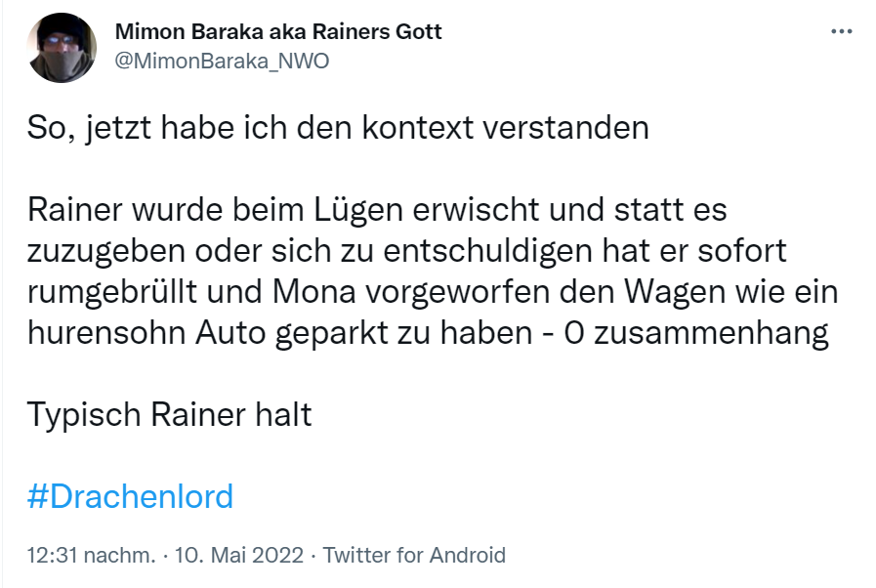Click the word 'entschuldigen' in the tweet text
Viewport: 876px width, 588px height.
point(487,252)
